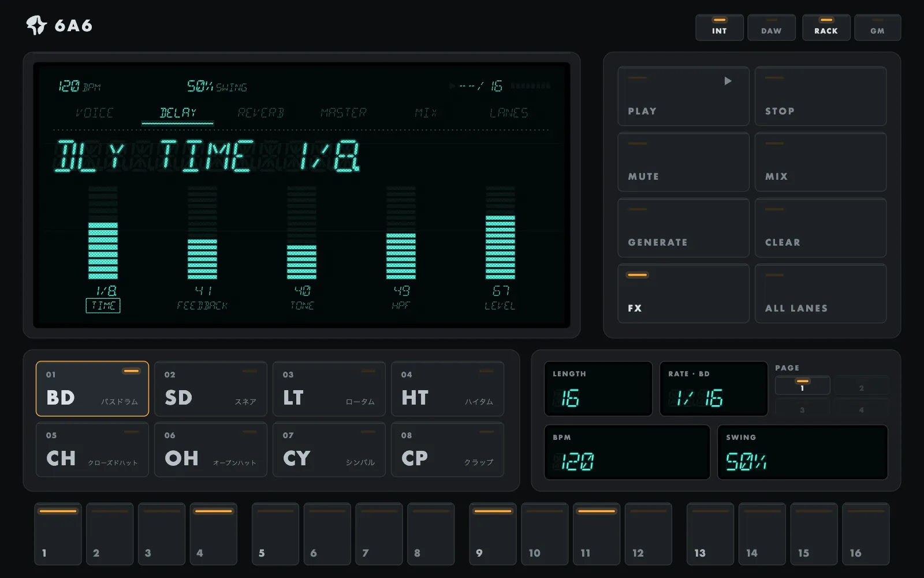Toggle step 9 in the sequencer

pyautogui.click(x=493, y=534)
